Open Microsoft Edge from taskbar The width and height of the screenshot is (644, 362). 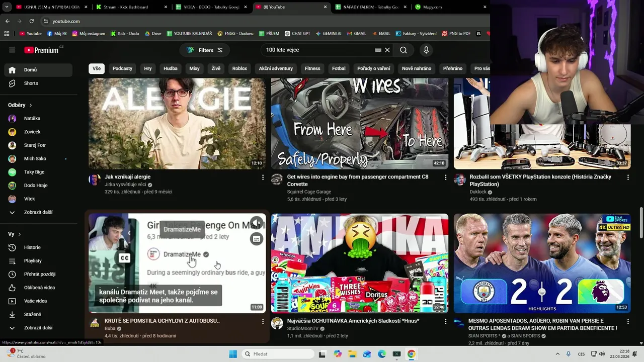pyautogui.click(x=382, y=354)
